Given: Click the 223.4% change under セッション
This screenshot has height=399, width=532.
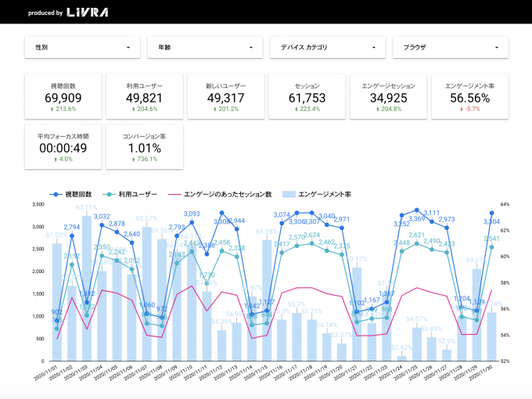Looking at the screenshot, I should 307,109.
